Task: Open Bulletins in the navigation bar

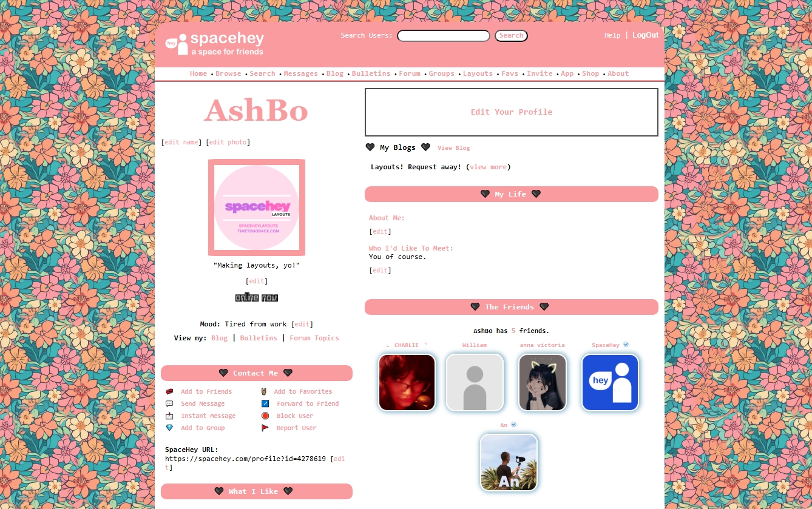Action: [371, 73]
